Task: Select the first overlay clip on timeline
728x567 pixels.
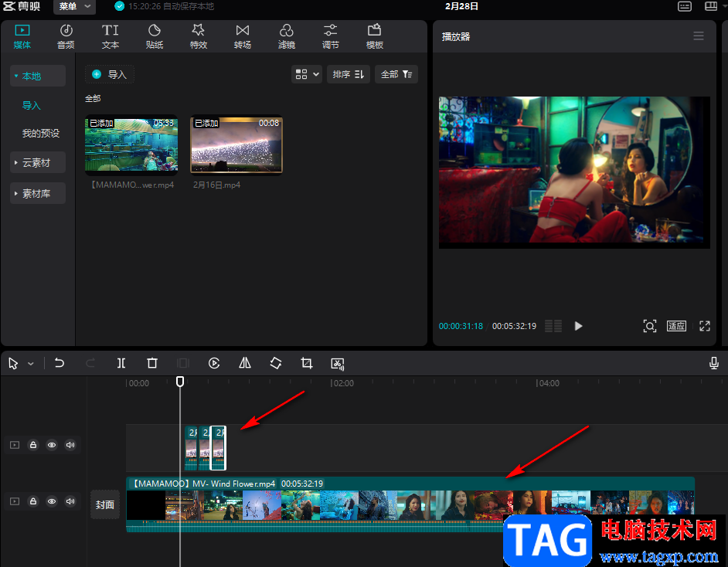Action: tap(191, 448)
